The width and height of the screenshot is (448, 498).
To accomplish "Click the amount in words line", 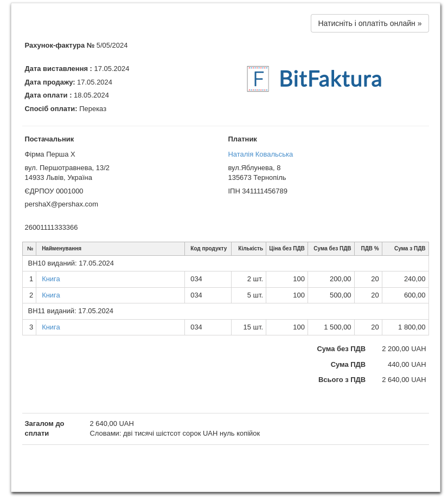I will coord(175,434).
